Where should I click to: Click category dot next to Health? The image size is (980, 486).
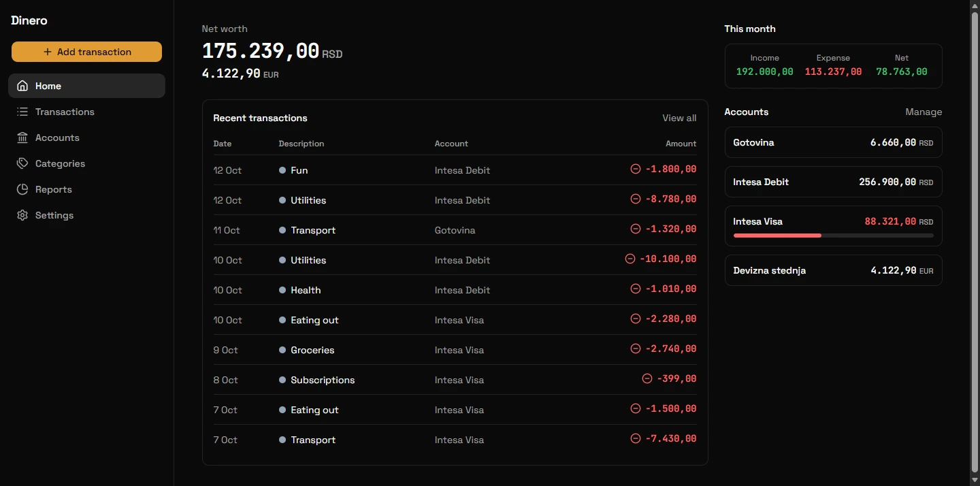pyautogui.click(x=282, y=290)
